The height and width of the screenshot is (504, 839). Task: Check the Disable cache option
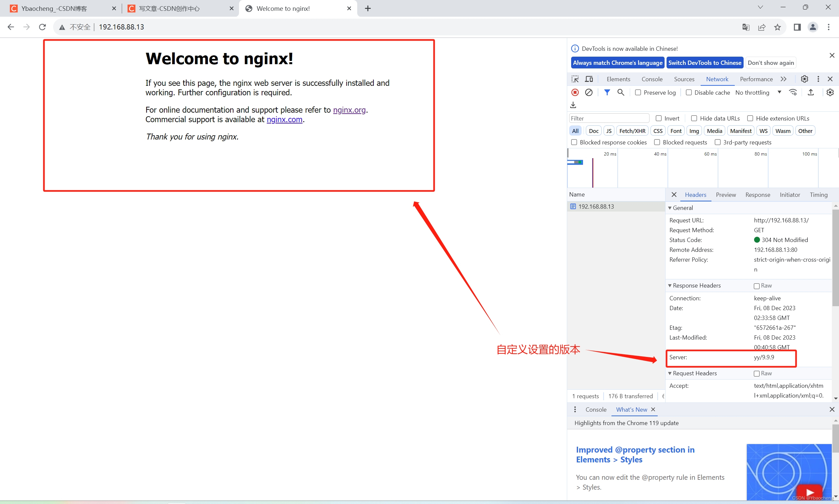point(689,92)
